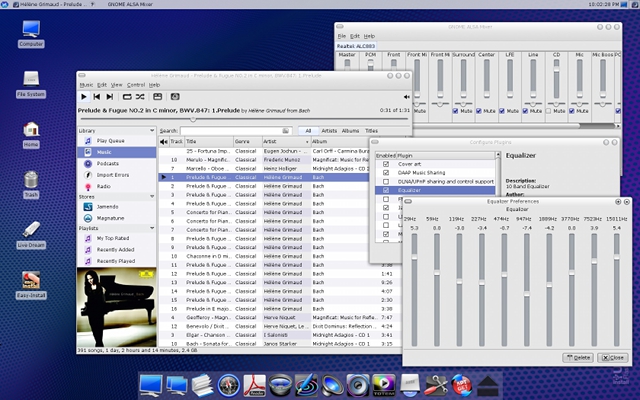Toggle Center Mute checkbox in ALSA Mixer

(x=479, y=111)
